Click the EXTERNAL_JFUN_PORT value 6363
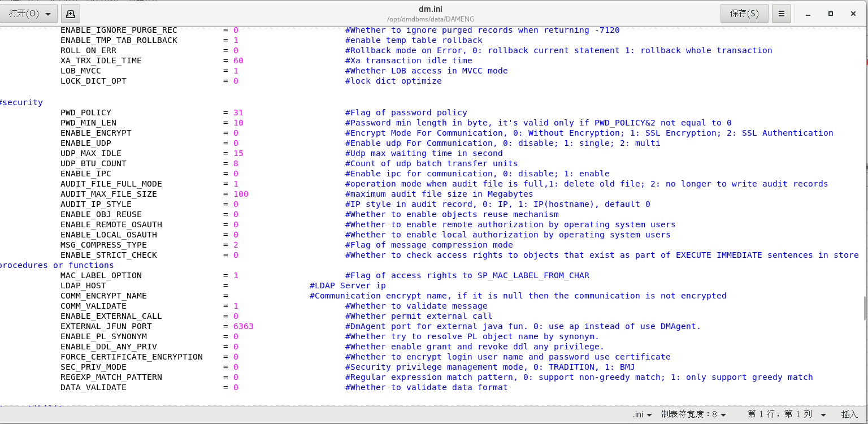The width and height of the screenshot is (868, 424). 243,326
